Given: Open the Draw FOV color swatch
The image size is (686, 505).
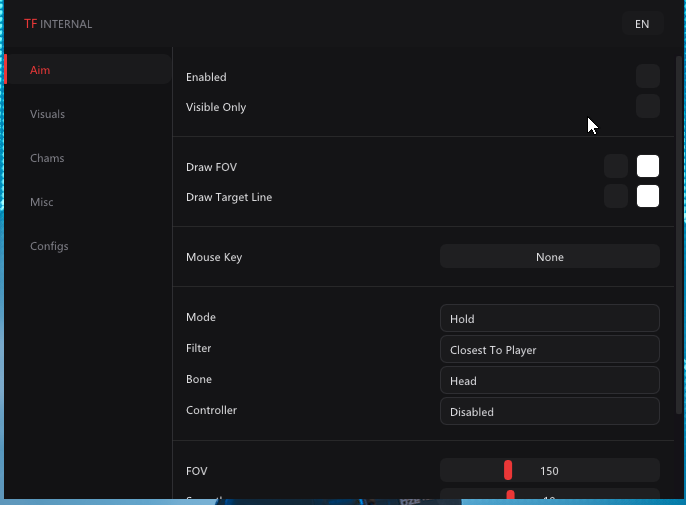Looking at the screenshot, I should (x=648, y=166).
